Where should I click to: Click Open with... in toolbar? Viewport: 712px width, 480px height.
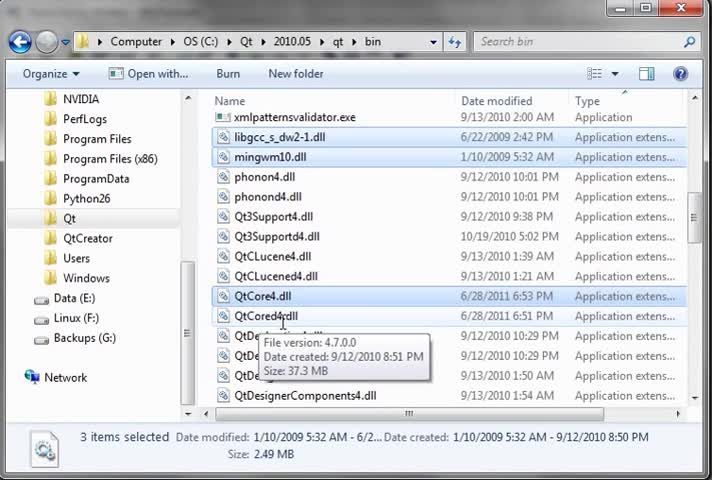point(148,74)
